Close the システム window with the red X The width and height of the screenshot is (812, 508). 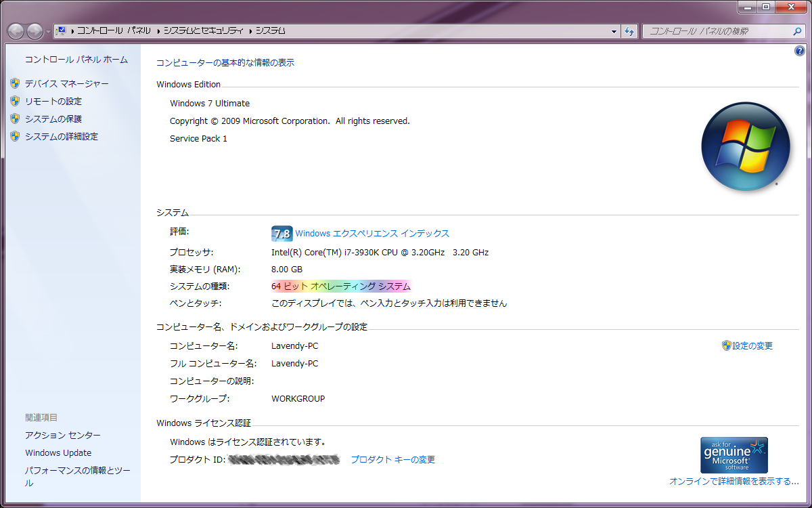point(790,7)
